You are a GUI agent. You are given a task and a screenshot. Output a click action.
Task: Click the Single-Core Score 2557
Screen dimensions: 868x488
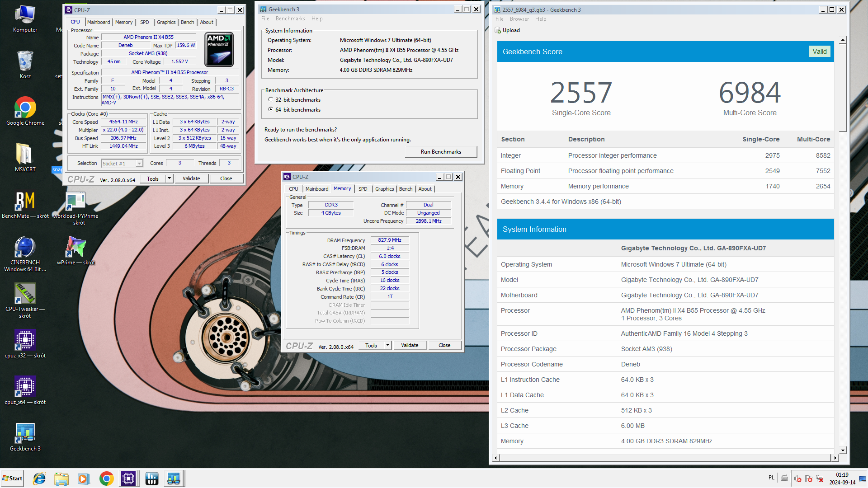[x=581, y=93]
